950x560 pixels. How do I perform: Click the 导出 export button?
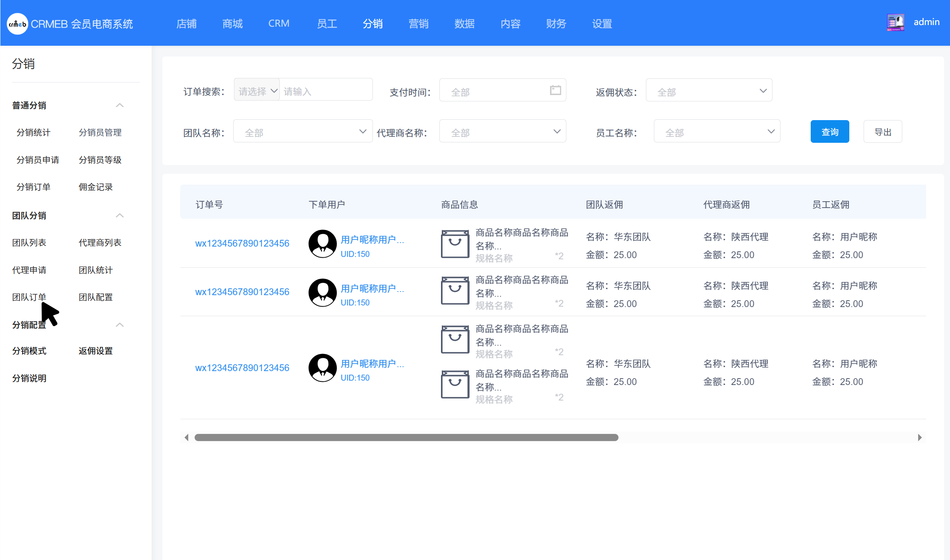[x=882, y=132]
